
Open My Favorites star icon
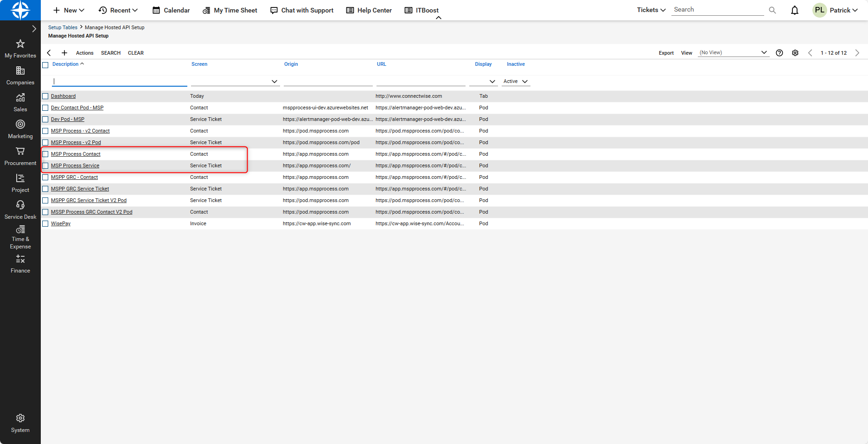pyautogui.click(x=20, y=44)
